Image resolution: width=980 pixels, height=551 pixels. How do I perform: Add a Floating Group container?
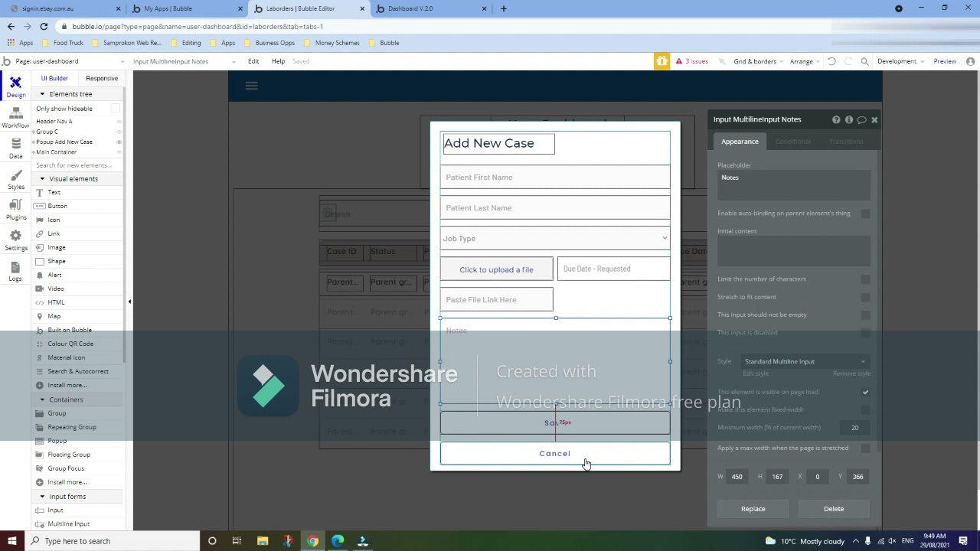pos(69,455)
